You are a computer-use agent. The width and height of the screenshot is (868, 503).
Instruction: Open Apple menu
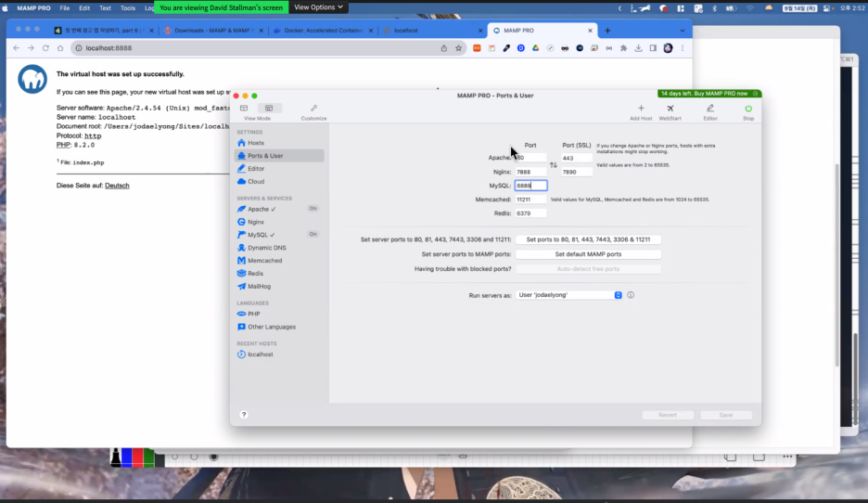[x=5, y=8]
